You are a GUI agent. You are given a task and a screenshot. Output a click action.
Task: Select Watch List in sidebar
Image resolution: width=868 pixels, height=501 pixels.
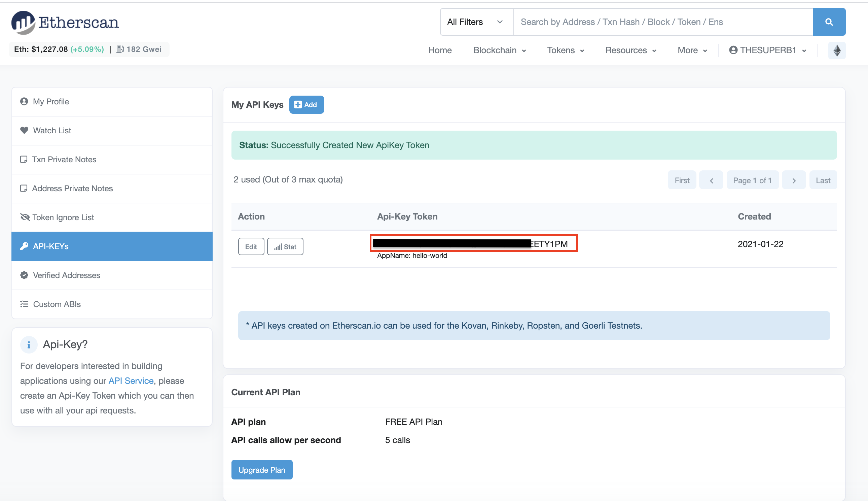[52, 130]
